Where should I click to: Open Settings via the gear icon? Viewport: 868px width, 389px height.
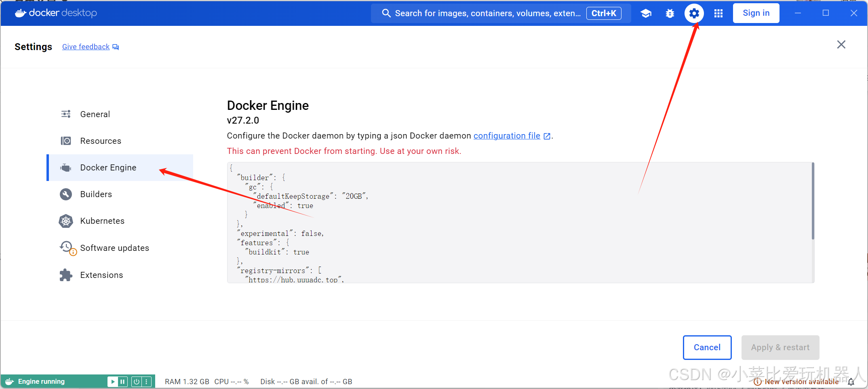[694, 13]
